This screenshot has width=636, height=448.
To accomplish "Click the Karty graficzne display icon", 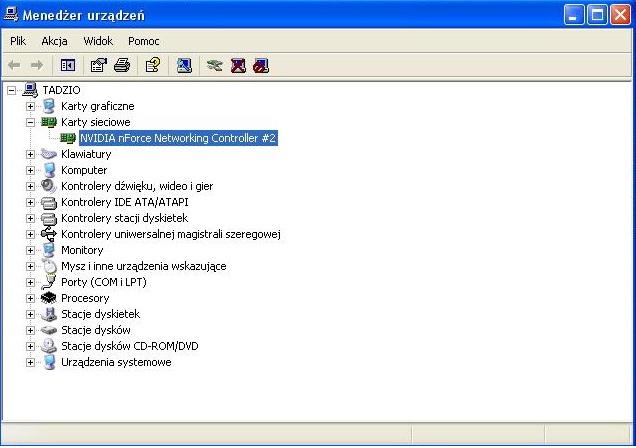I will [x=49, y=106].
